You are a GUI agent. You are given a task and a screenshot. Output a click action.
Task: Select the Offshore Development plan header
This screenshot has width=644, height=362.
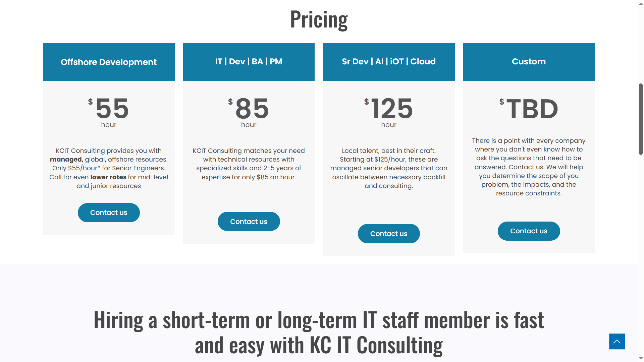tap(109, 62)
